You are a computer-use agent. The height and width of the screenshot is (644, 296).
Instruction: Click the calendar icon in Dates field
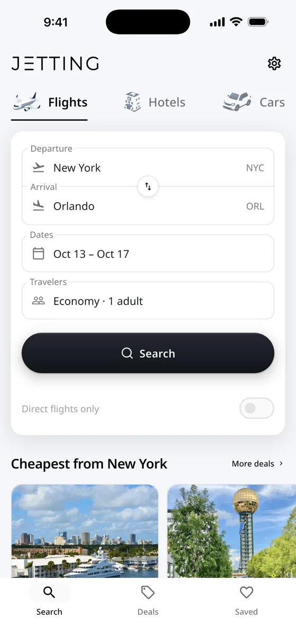click(39, 253)
